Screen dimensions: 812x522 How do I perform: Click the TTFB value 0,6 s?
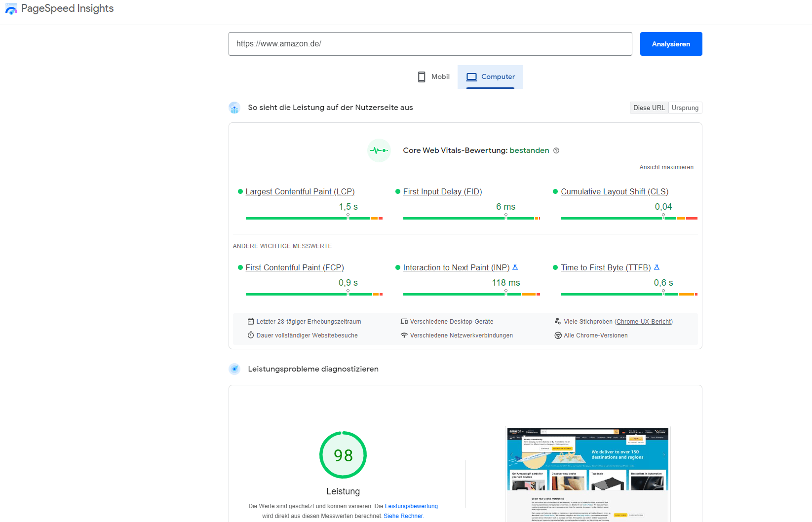663,283
